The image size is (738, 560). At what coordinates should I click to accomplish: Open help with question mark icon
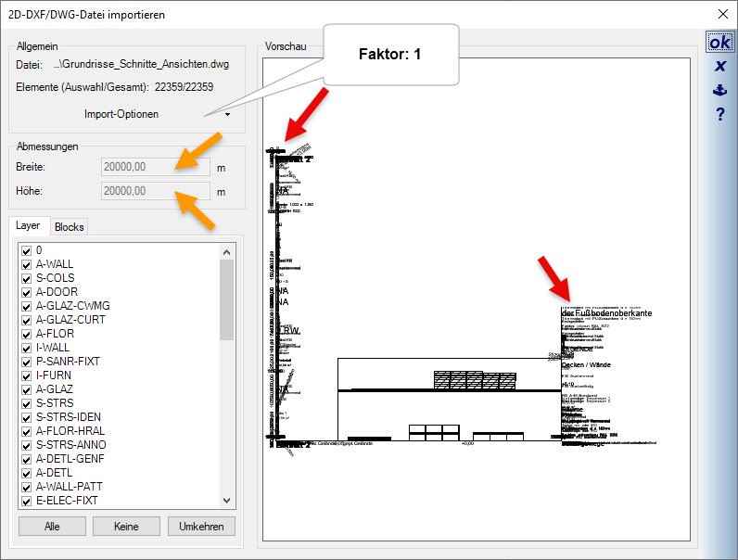tap(719, 114)
